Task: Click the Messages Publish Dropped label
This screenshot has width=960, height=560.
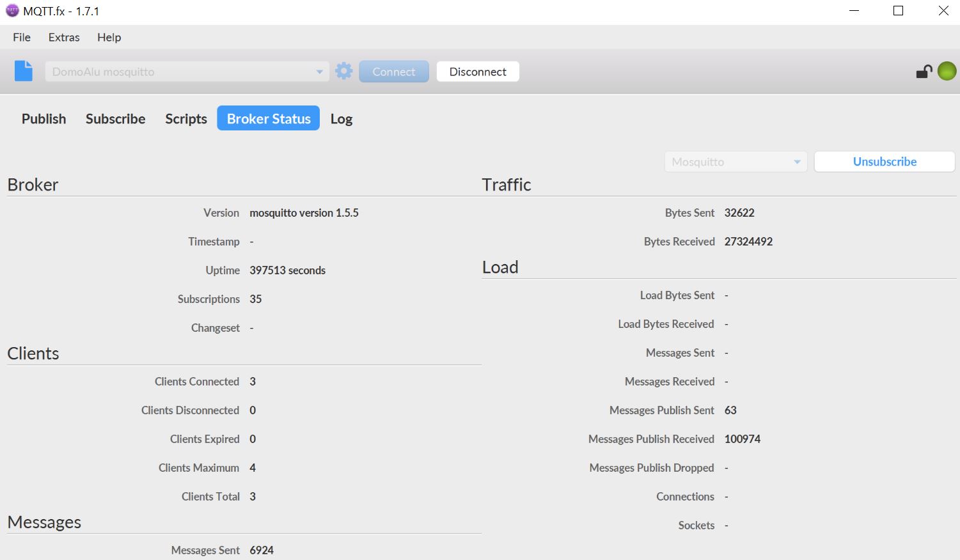Action: coord(652,468)
